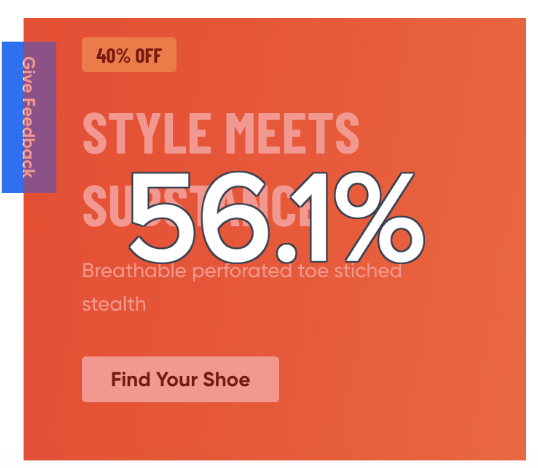Click the percent sign in the 56.1% overlay
Viewport: 538px width, 468px height.
click(x=380, y=217)
